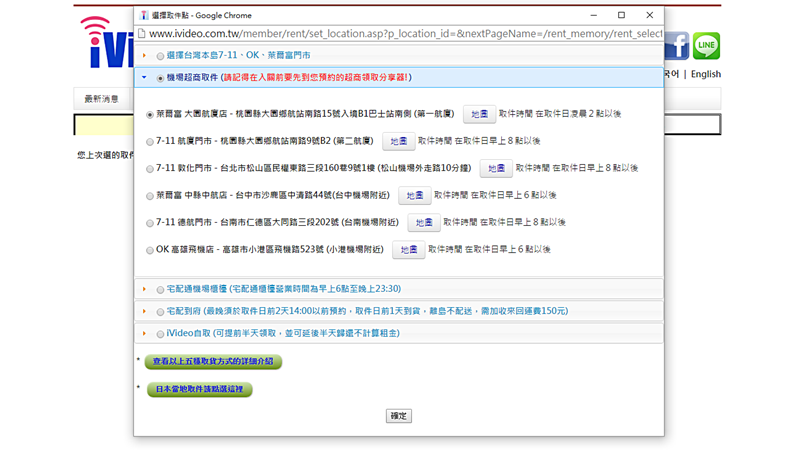Select the 7-11 航廈門市 pickup radio button
The height and width of the screenshot is (450, 800).
[149, 142]
